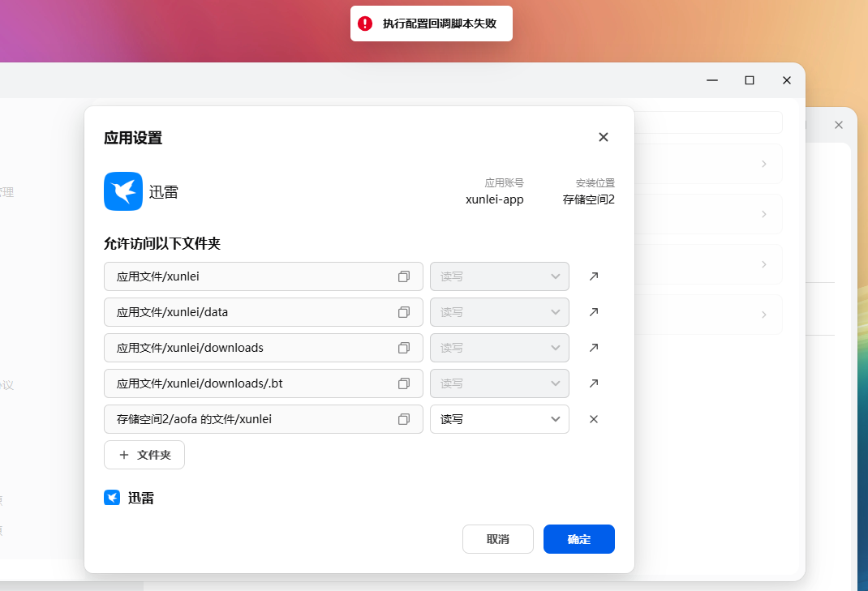Click the 应用文件/xunlei/data path field
Image resolution: width=868 pixels, height=591 pixels.
coord(264,312)
